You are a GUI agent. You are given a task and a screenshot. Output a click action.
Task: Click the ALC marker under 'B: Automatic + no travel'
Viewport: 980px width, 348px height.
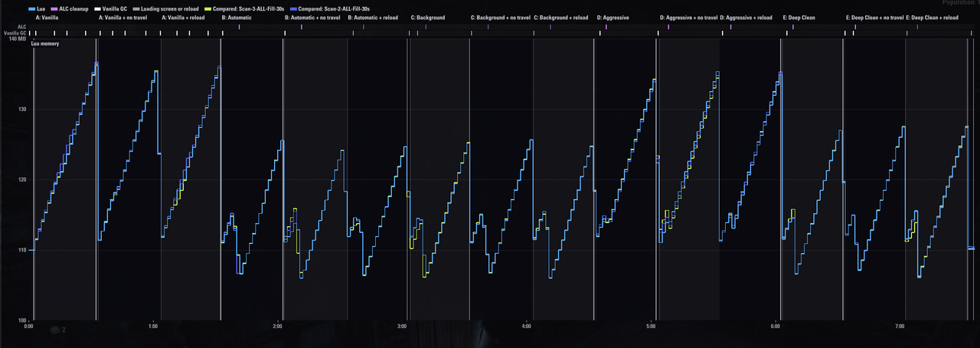click(302, 27)
